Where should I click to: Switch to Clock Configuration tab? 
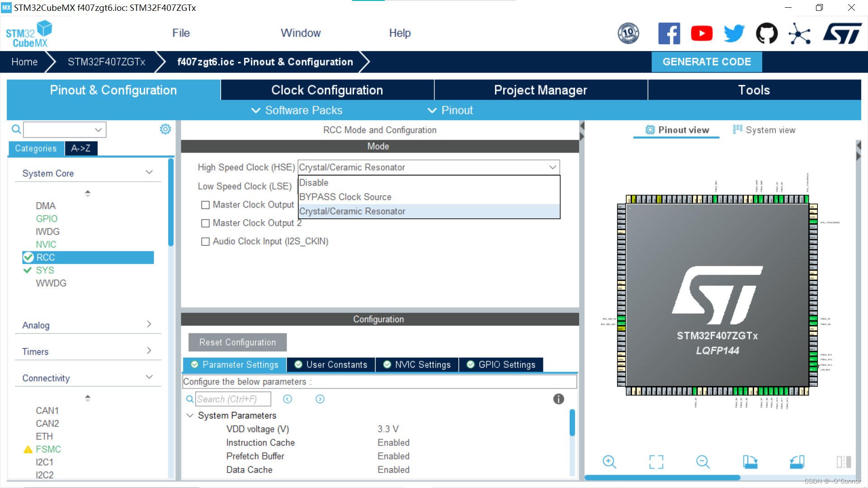[x=327, y=90]
